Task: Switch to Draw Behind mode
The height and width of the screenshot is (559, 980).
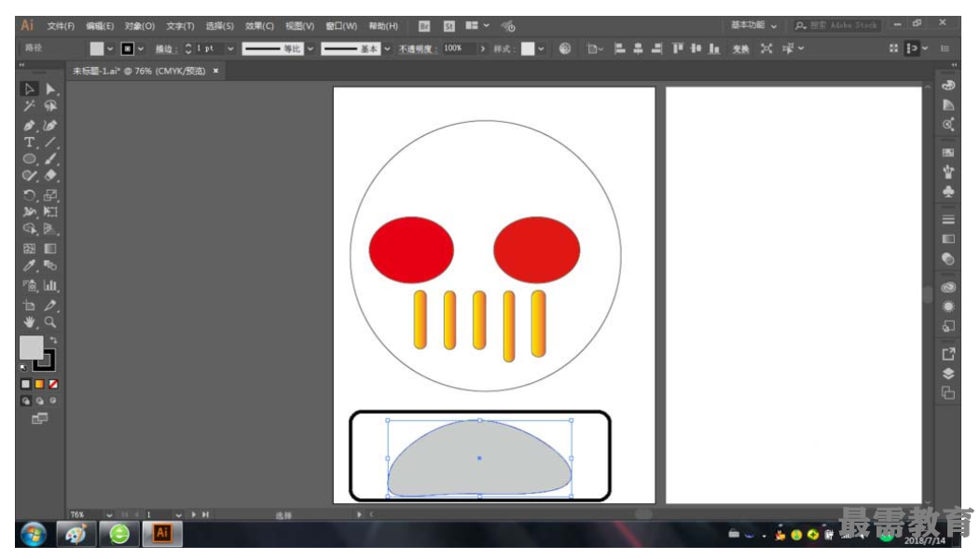Action: [39, 401]
